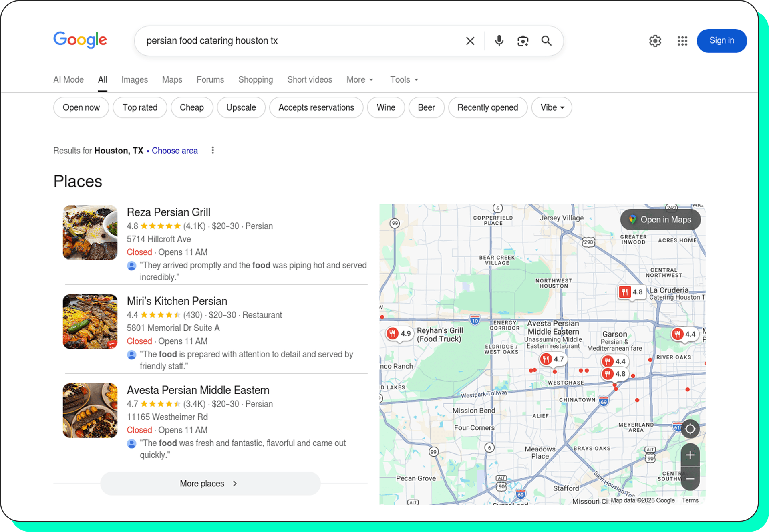This screenshot has width=769, height=532.
Task: Open the Reza Persian Grill food thumbnail
Action: (90, 233)
